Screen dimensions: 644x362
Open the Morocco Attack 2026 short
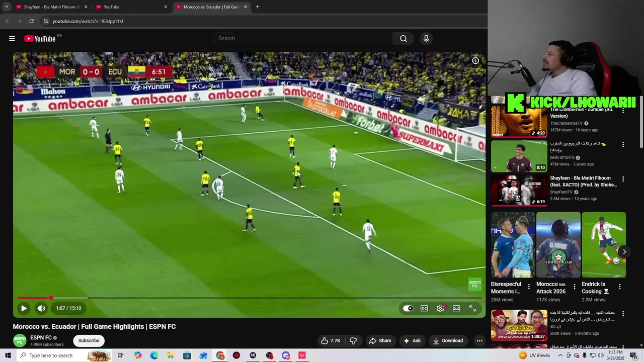tap(558, 245)
